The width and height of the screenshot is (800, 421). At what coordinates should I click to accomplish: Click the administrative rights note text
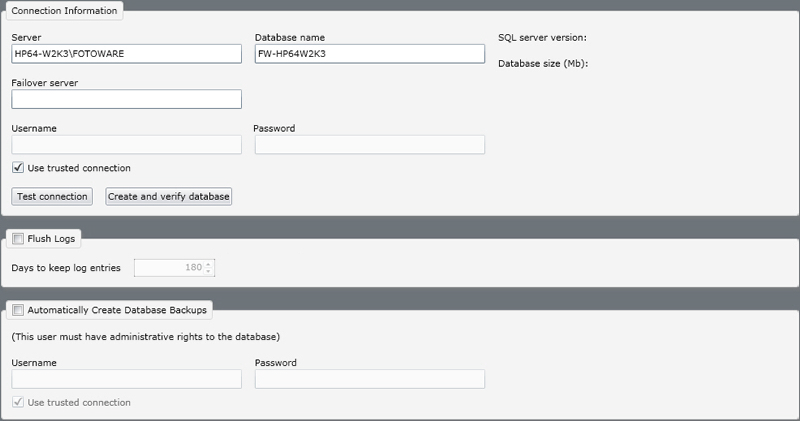[145, 336]
